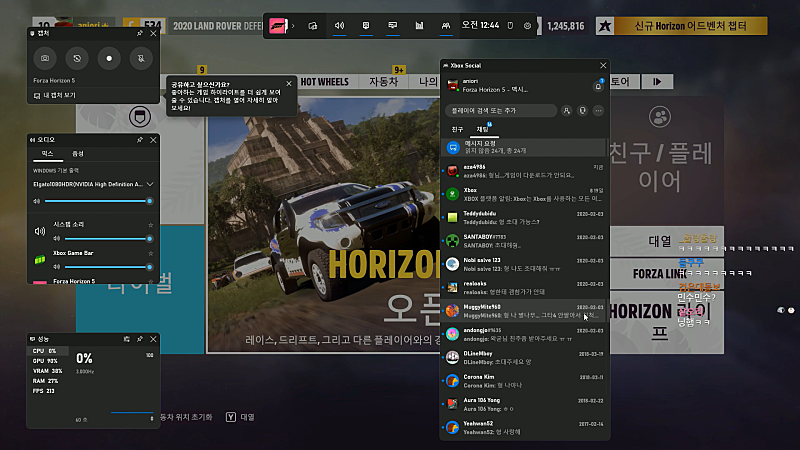Switch to the 음성 tab in Audio

click(x=78, y=154)
